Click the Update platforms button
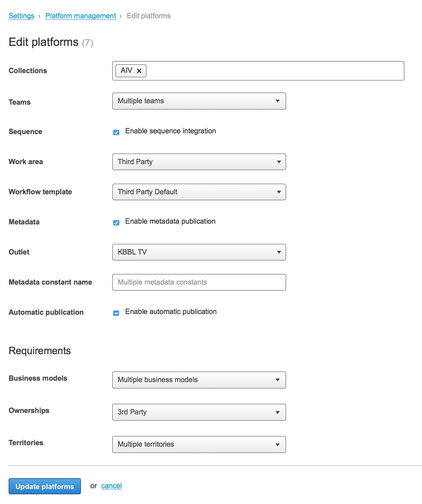The width and height of the screenshot is (422, 504). tap(44, 486)
